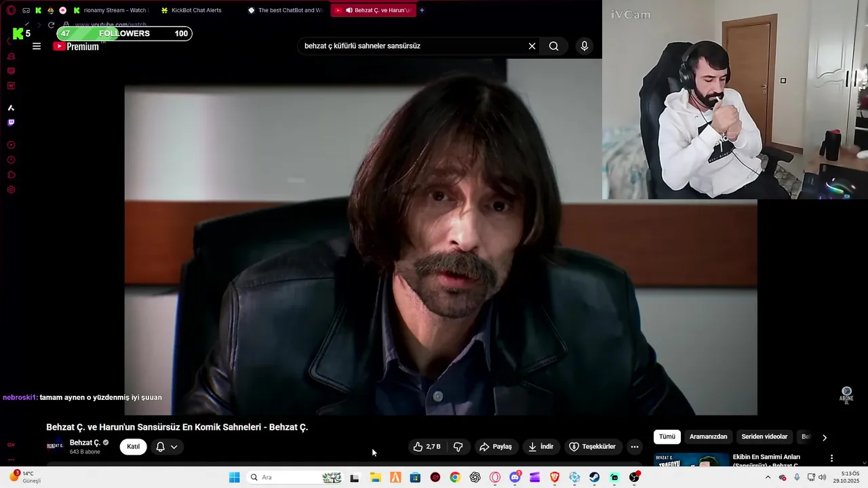Start voice search with microphone
Viewport: 868px width, 488px height.
(x=585, y=46)
